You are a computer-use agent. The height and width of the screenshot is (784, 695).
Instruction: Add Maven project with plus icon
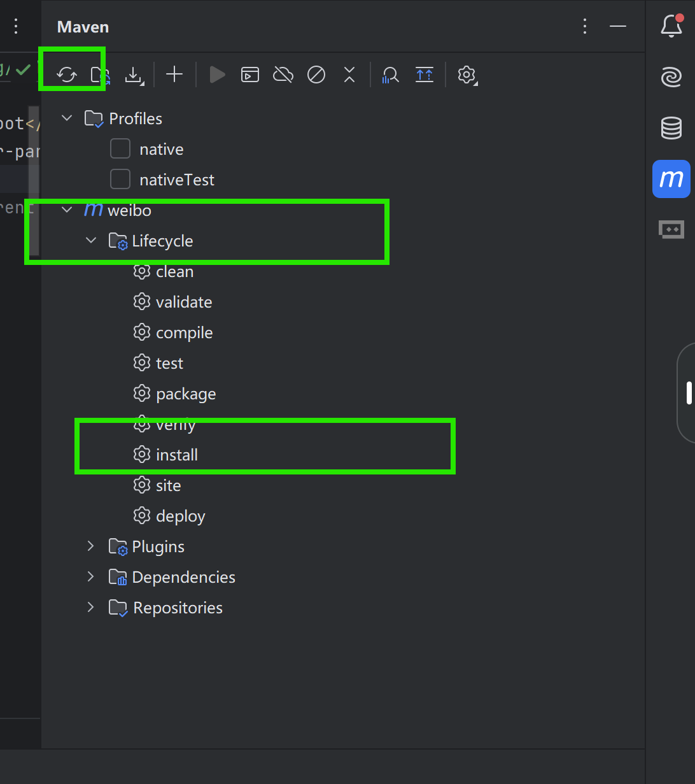coord(174,75)
